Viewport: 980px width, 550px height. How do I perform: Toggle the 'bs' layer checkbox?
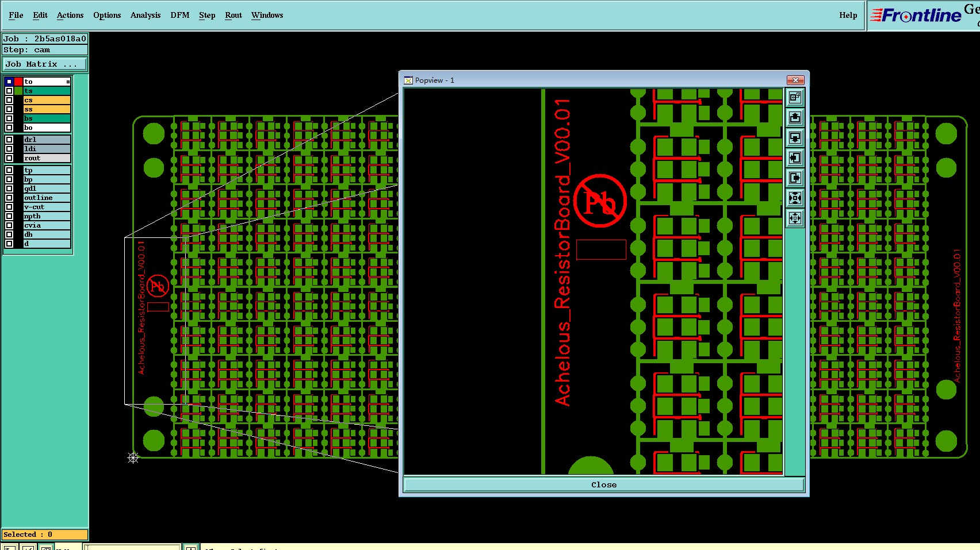coord(9,118)
